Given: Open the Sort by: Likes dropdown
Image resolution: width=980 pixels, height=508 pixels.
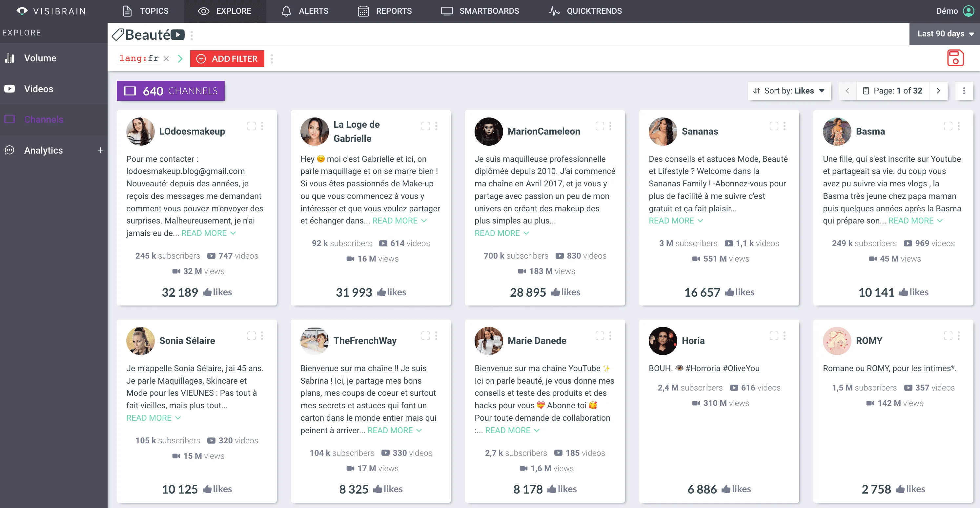Looking at the screenshot, I should 789,91.
